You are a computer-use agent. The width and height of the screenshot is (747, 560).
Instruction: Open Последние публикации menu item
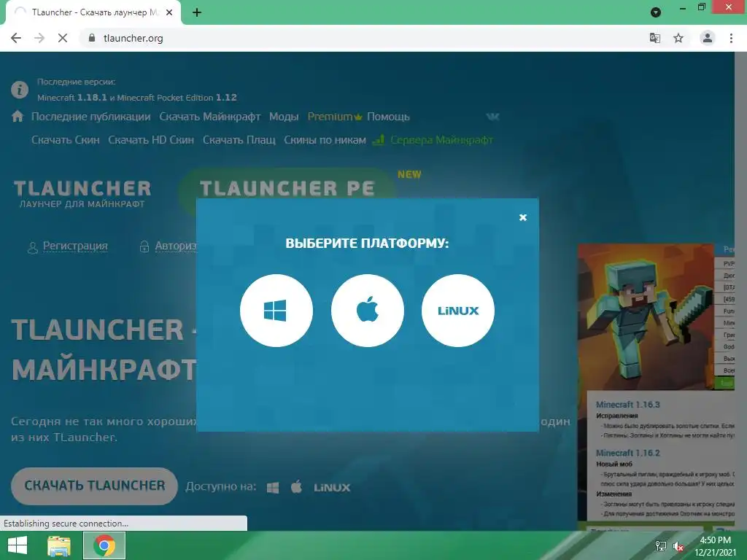pos(91,117)
